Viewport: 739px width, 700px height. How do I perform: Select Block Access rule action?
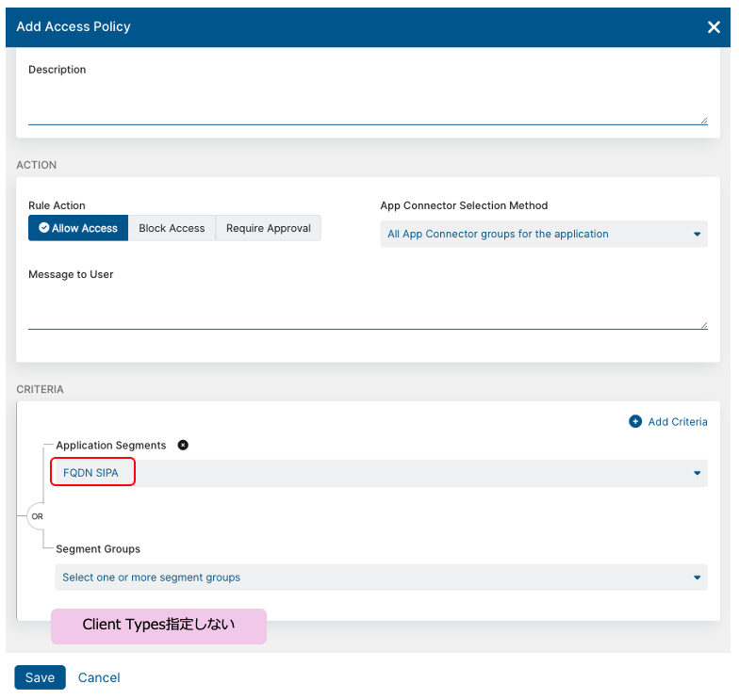[172, 228]
